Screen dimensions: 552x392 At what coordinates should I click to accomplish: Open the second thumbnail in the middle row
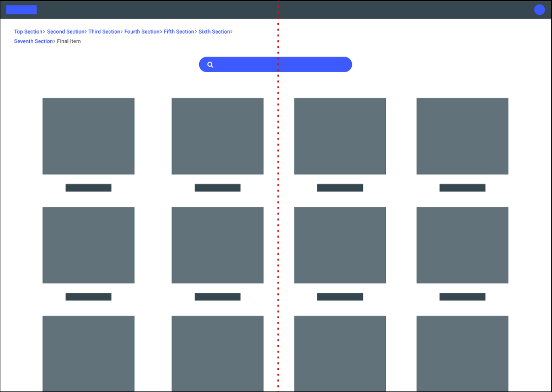point(217,245)
